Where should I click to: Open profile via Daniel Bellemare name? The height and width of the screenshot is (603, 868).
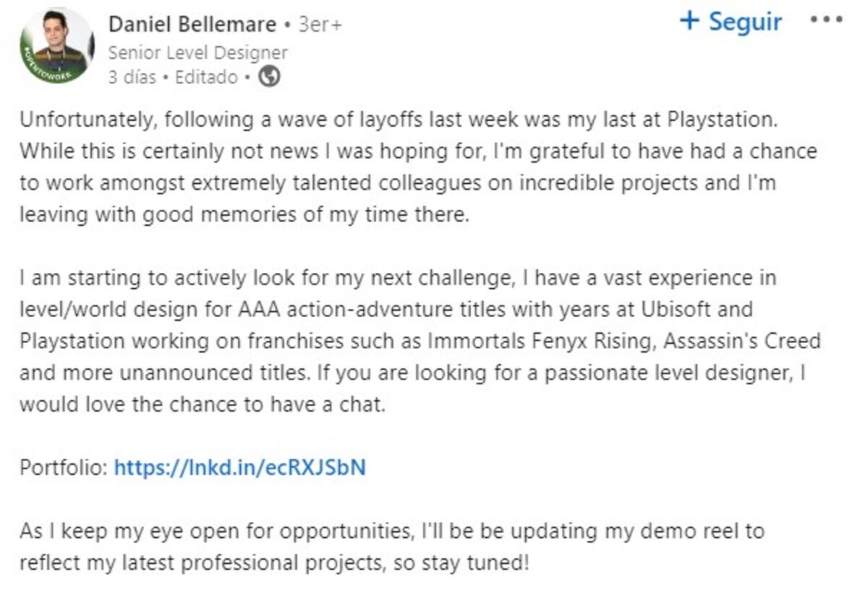click(x=192, y=25)
